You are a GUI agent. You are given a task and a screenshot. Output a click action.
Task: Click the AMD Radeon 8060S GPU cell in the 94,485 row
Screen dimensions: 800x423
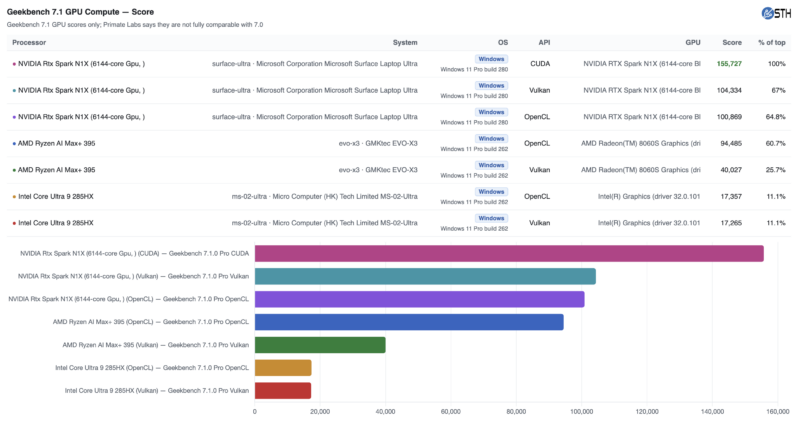click(641, 143)
